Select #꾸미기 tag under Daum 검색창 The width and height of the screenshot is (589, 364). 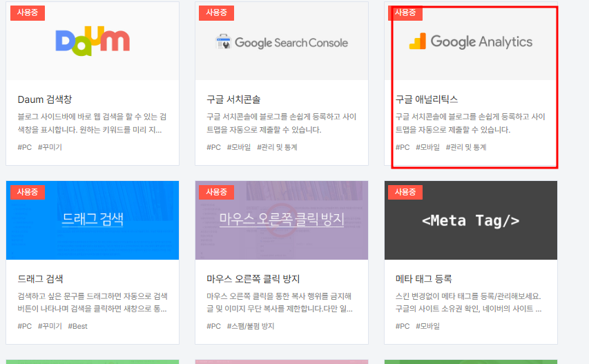(x=50, y=147)
